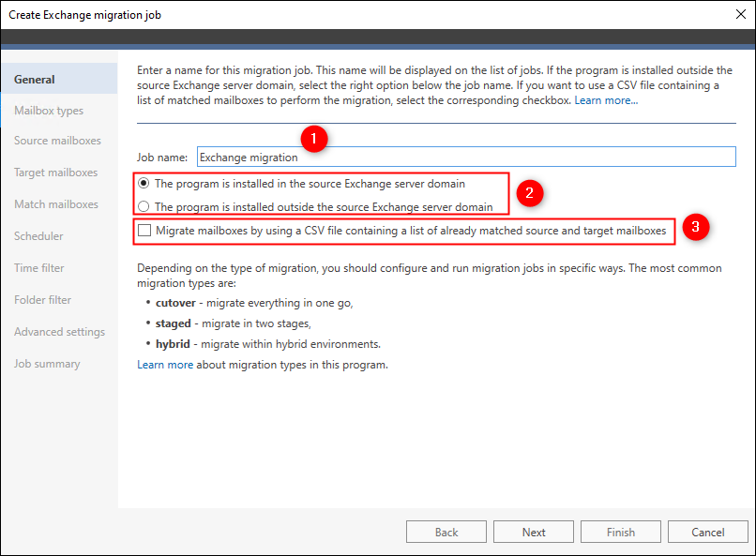Open the Scheduler step
This screenshot has height=556, width=756.
(38, 236)
